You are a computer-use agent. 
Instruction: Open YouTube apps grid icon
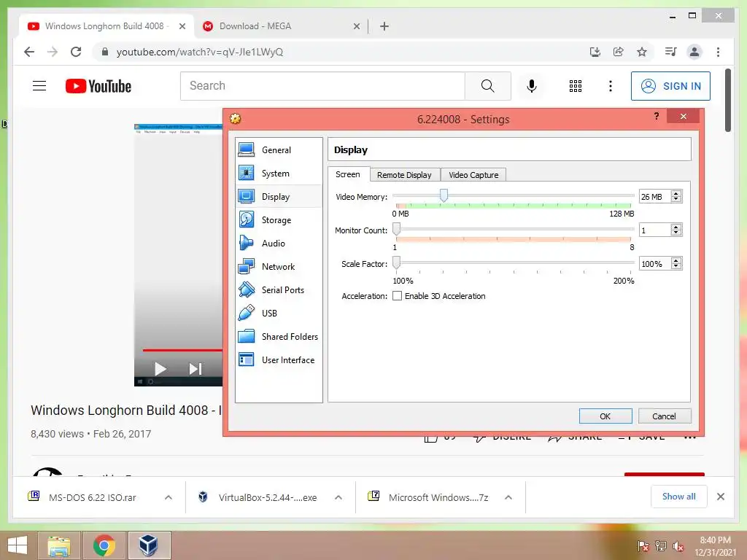576,86
